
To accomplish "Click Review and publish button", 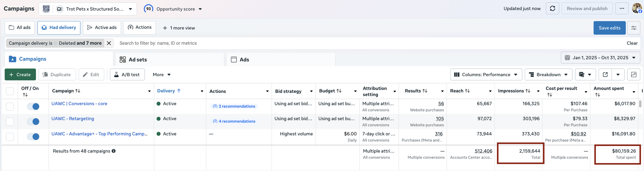I will [587, 9].
